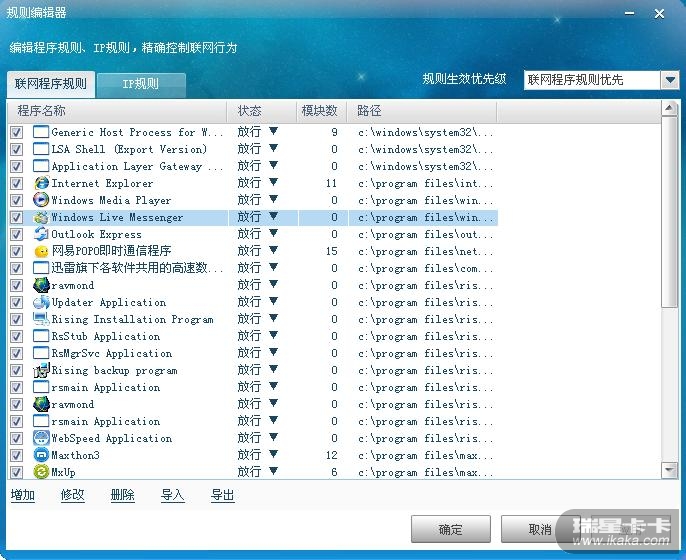
Task: Click module count 15 for 网易POPO
Action: coord(332,252)
